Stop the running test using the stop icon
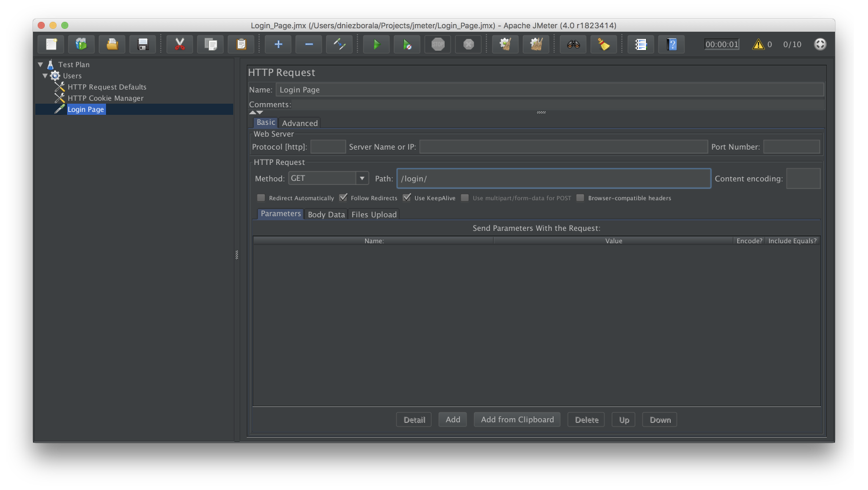Image resolution: width=868 pixels, height=490 pixels. [438, 44]
